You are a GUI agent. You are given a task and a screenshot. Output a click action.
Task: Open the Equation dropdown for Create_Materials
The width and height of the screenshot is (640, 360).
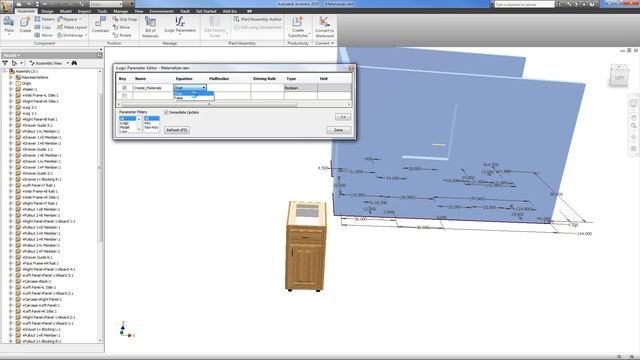(204, 88)
